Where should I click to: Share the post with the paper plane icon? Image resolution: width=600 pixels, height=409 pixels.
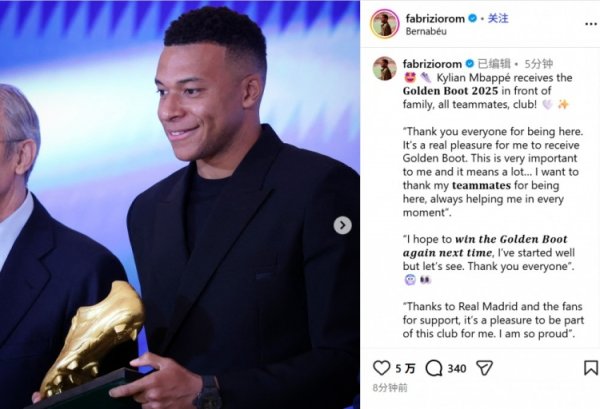484,368
